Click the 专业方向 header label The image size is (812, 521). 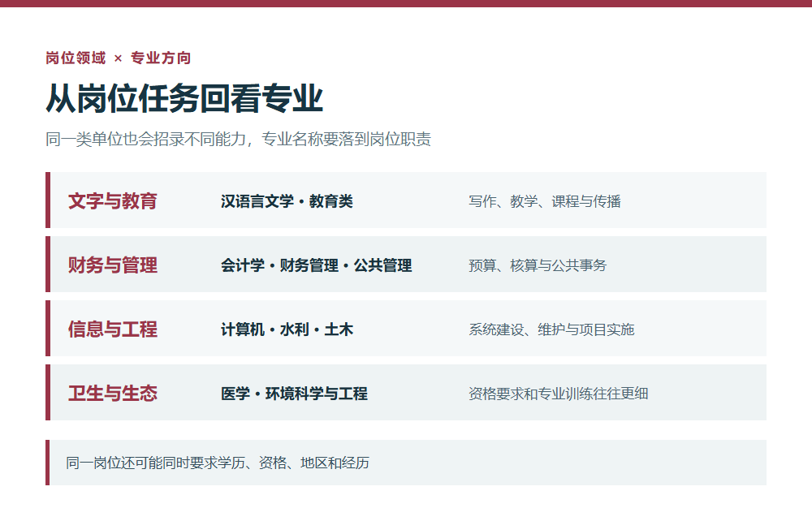[161, 58]
